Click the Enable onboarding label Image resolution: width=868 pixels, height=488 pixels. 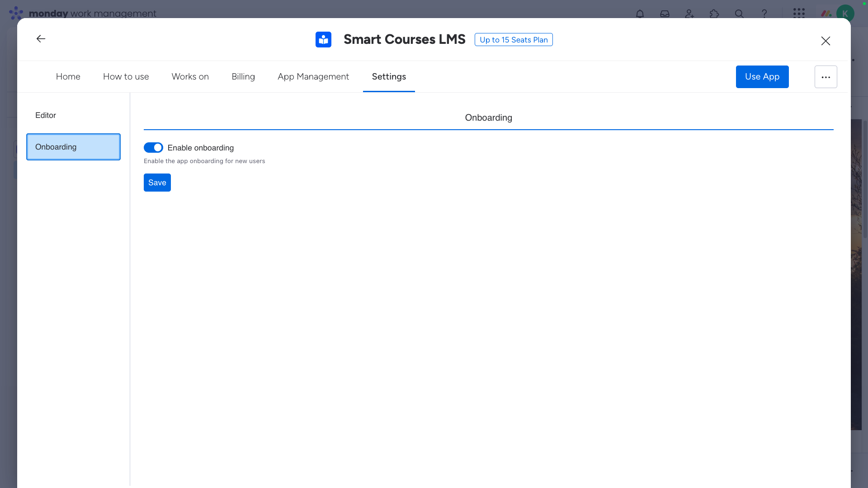pos(201,148)
